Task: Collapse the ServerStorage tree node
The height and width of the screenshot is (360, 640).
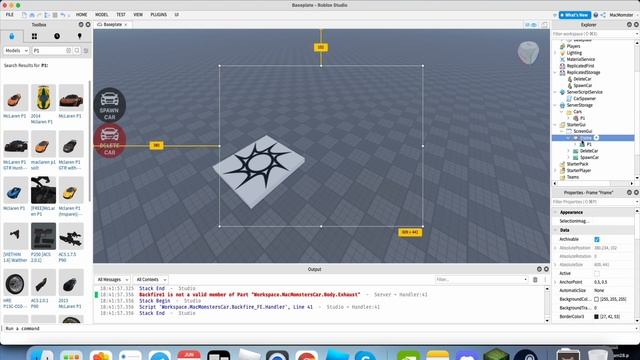Action: pos(555,105)
